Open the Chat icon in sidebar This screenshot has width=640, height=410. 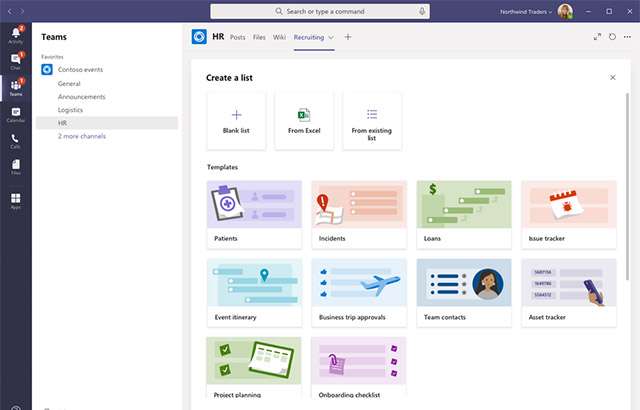[16, 62]
